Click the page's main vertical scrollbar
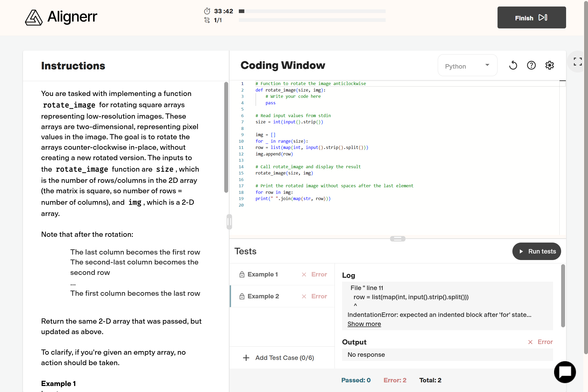The image size is (588, 392). tap(586, 177)
